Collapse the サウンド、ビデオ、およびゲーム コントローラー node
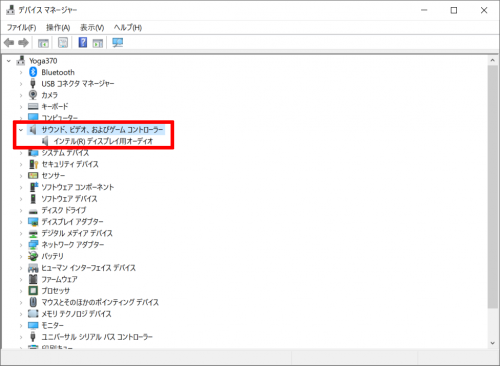Image resolution: width=500 pixels, height=366 pixels. (21, 130)
